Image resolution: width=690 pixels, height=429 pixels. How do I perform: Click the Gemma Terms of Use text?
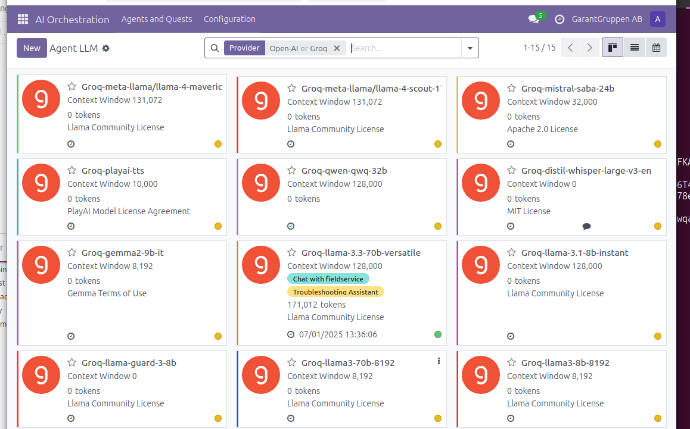pyautogui.click(x=107, y=293)
